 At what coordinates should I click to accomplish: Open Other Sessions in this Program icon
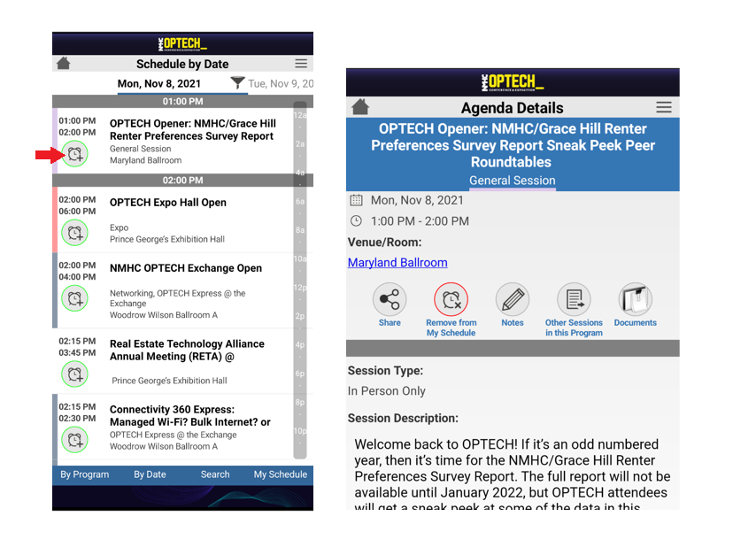[575, 299]
